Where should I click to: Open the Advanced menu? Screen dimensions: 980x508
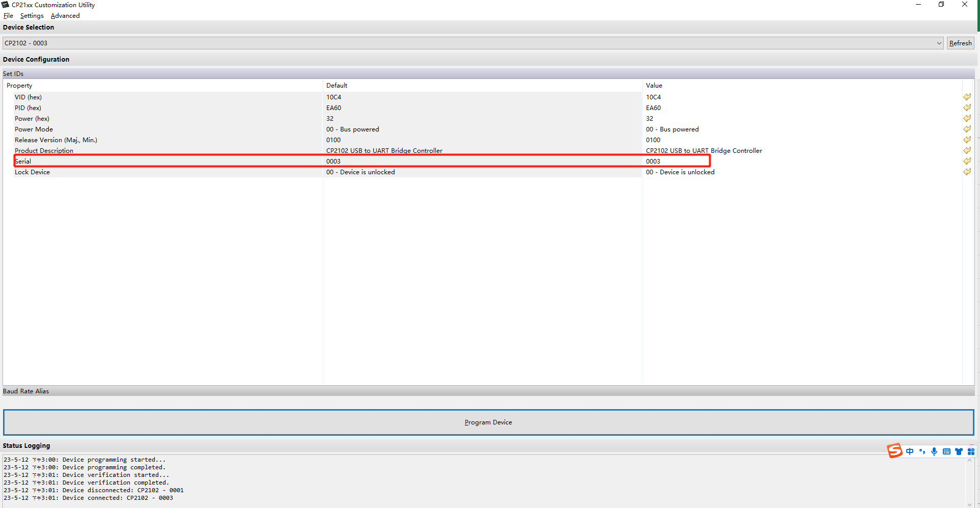65,16
